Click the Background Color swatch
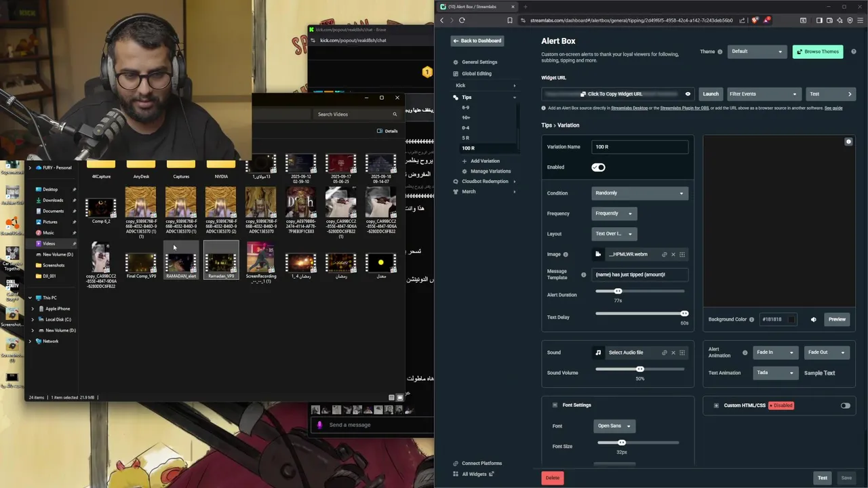868x488 pixels. [791, 319]
